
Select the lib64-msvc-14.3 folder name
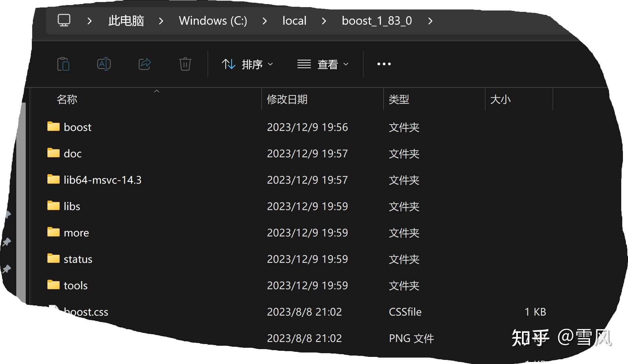coord(103,180)
